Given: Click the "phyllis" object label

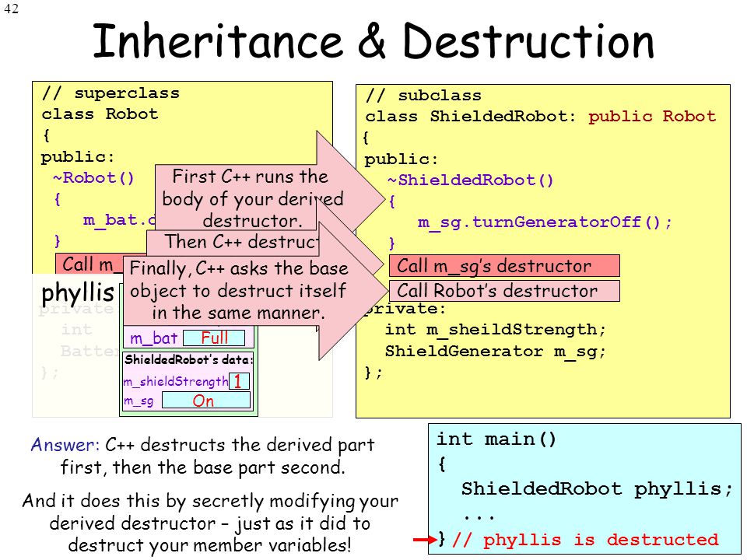Looking at the screenshot, I should coord(78,293).
